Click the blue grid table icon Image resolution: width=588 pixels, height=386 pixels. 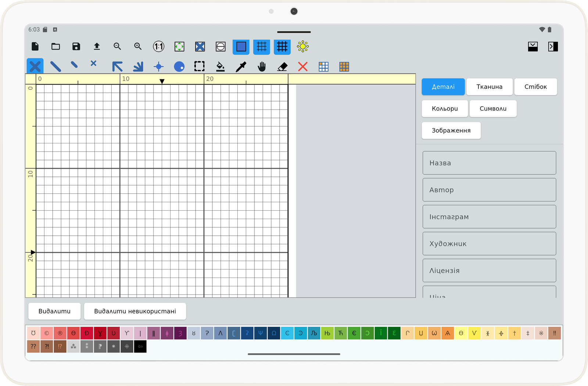pos(323,67)
